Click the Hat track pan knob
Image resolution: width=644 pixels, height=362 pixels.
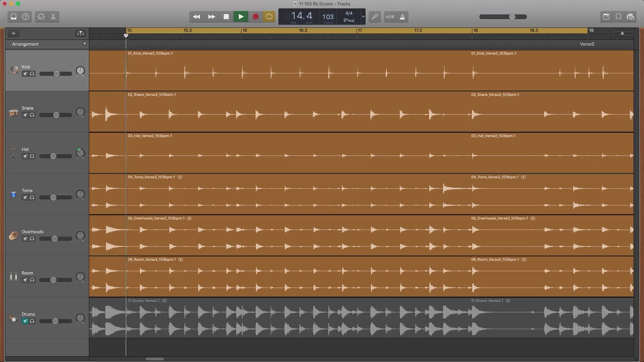[80, 153]
